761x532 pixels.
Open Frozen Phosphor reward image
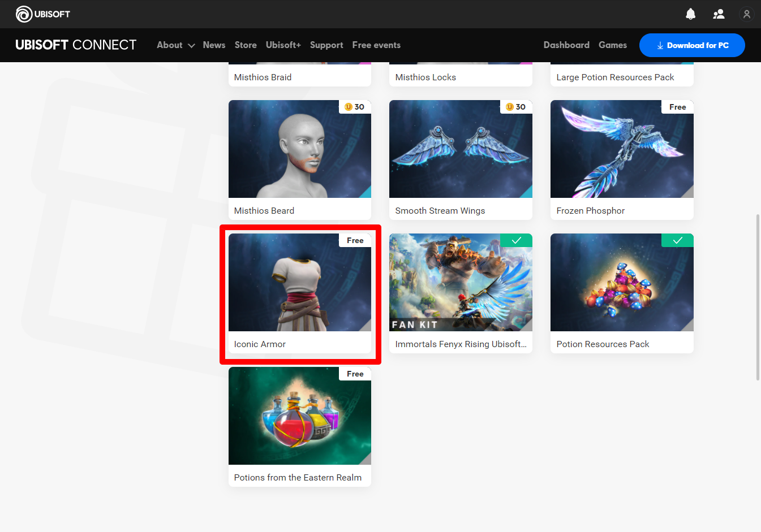click(x=622, y=149)
